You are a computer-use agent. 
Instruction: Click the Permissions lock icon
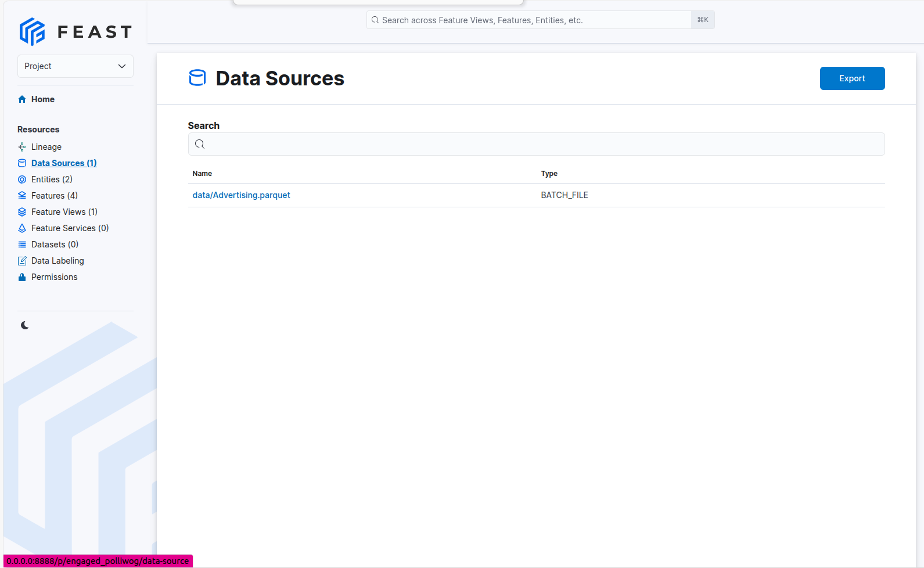[x=22, y=277]
